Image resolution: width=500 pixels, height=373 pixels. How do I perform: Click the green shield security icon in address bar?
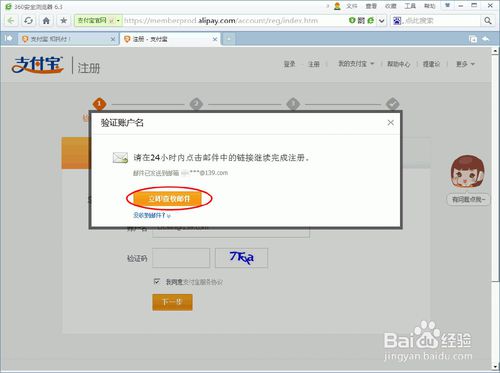point(352,21)
